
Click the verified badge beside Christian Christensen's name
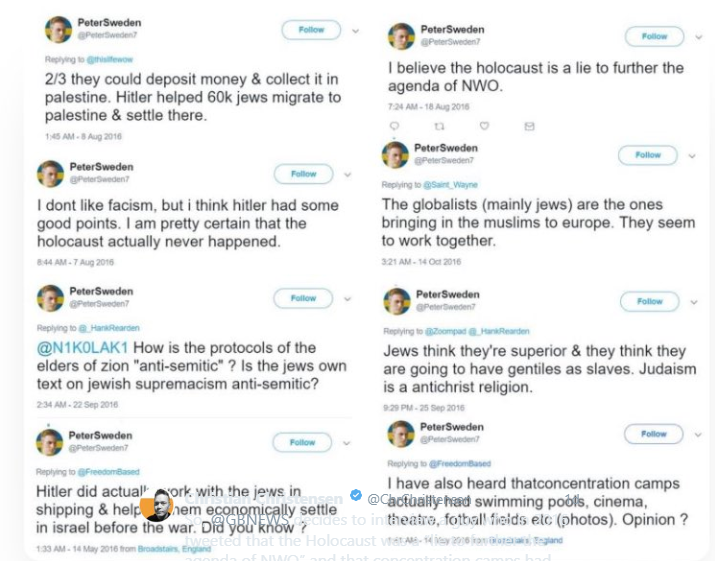355,497
